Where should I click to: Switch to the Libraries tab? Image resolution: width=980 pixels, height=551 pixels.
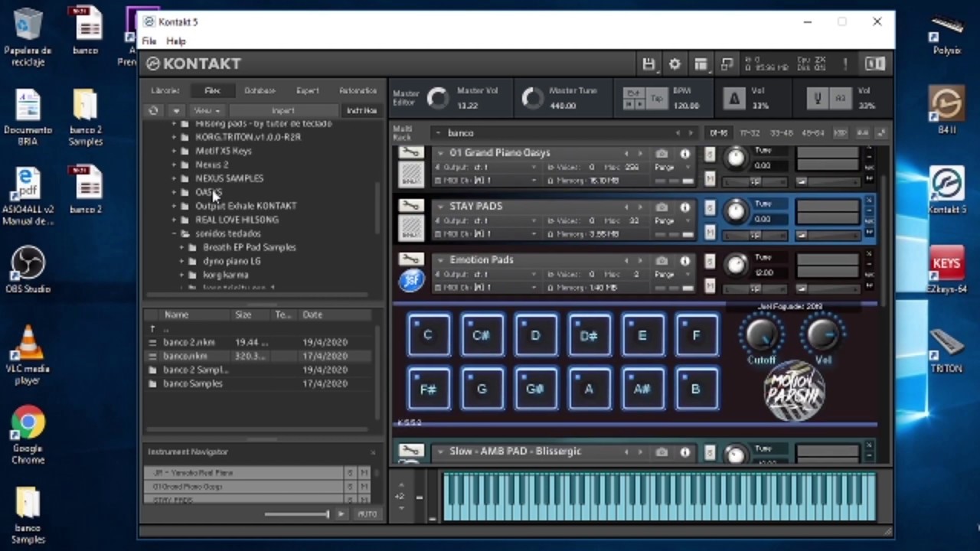click(x=165, y=90)
